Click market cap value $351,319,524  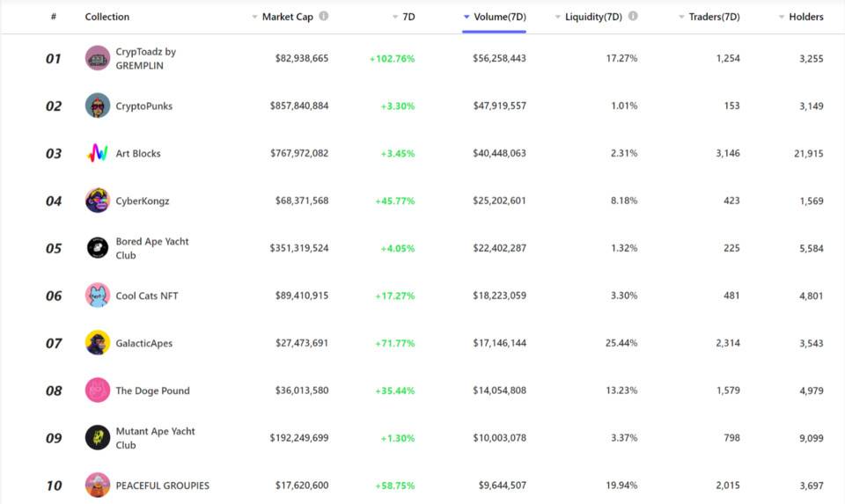click(x=299, y=248)
